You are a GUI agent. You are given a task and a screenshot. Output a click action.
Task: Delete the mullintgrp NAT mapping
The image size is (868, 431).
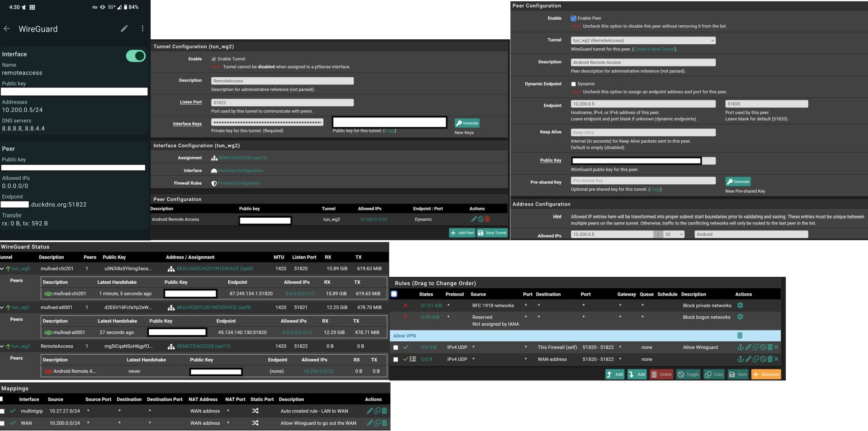coord(384,411)
